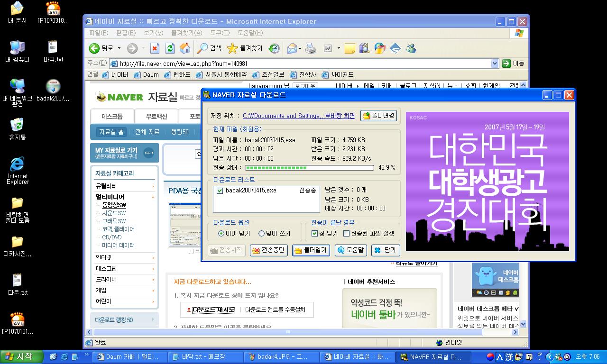The width and height of the screenshot is (607, 364).
Task: Open the Word edit icon dropdown arrow
Action: coord(339,48)
